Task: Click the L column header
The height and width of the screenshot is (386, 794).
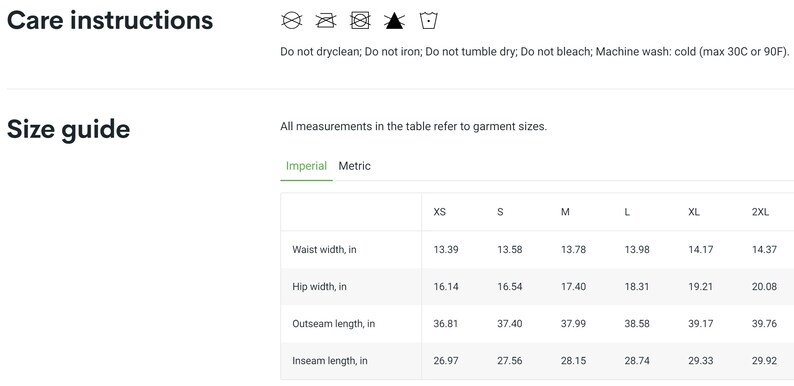Action: 627,212
